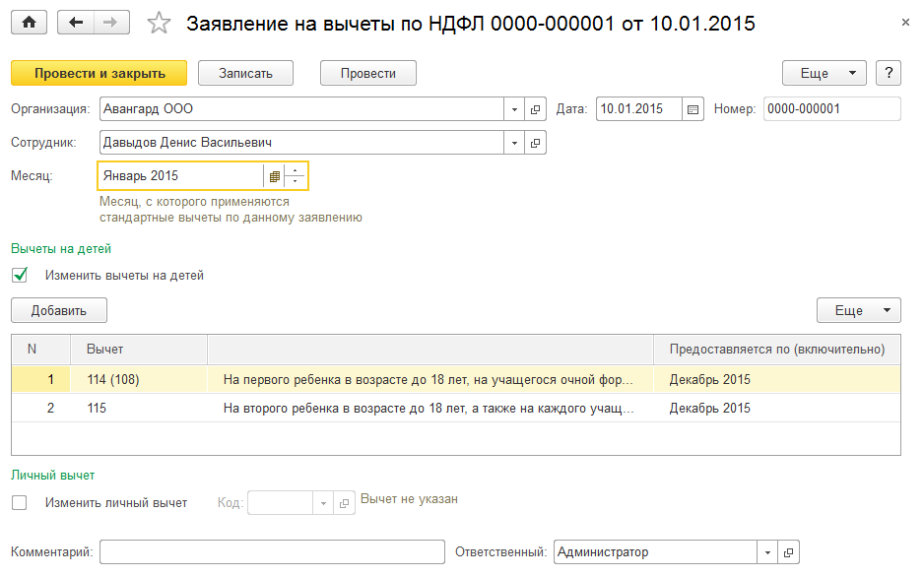
Task: Enable Изменить личный вычет checkbox
Action: (x=20, y=503)
